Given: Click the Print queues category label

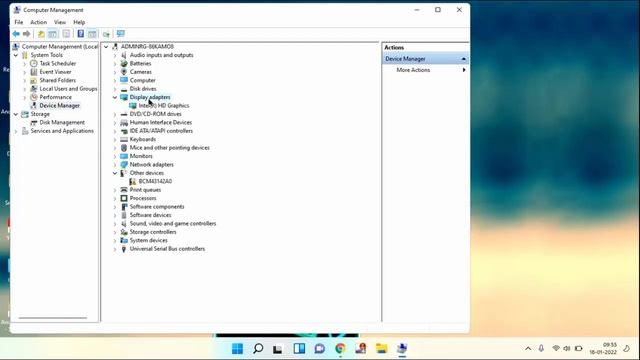Looking at the screenshot, I should tap(145, 190).
